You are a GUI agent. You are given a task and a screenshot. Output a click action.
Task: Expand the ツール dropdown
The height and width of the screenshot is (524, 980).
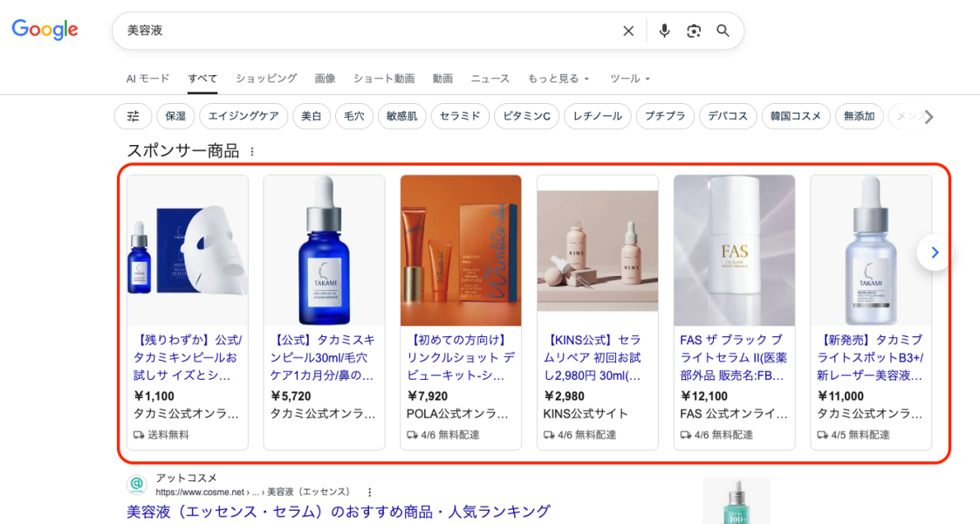coord(629,78)
